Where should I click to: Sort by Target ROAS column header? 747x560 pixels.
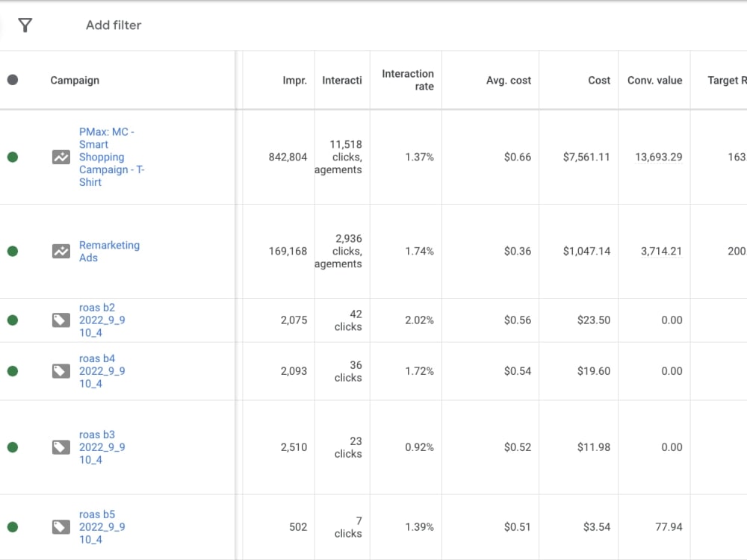click(x=727, y=80)
